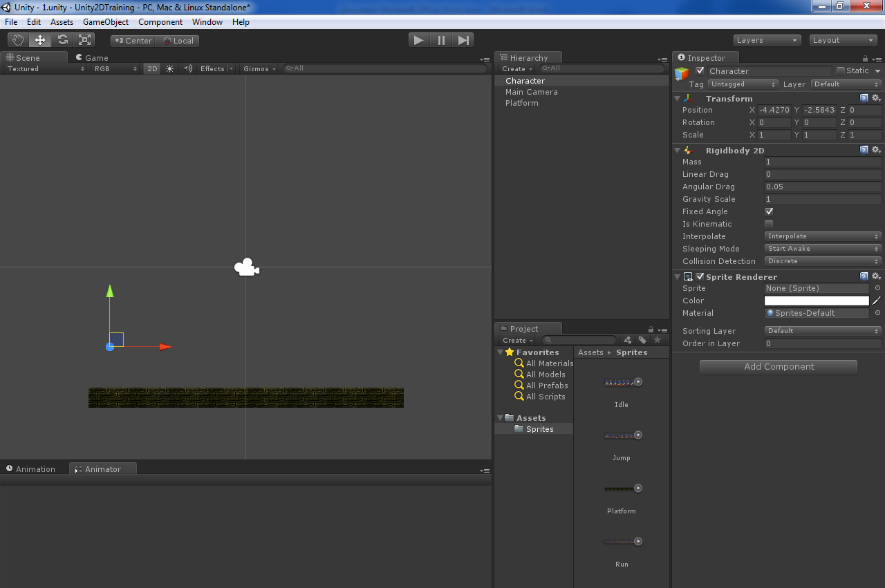
Task: Click the color eyedropper picker icon
Action: pyautogui.click(x=877, y=301)
